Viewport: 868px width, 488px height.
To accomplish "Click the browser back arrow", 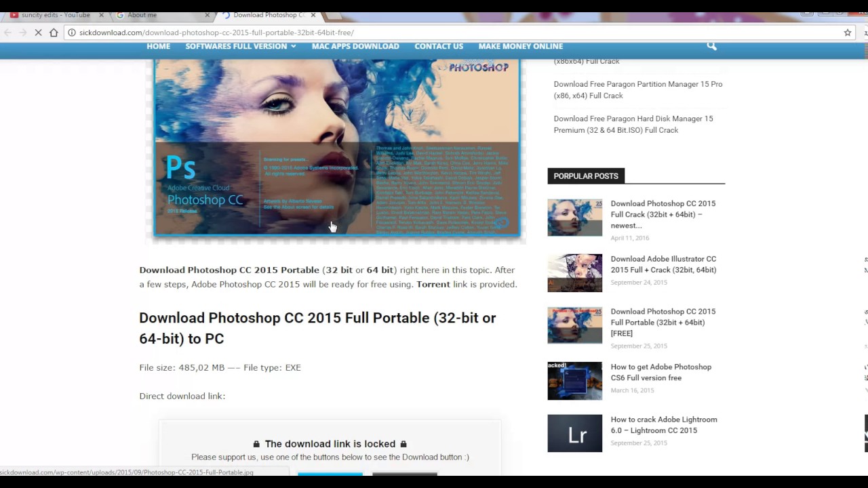I will [x=7, y=33].
